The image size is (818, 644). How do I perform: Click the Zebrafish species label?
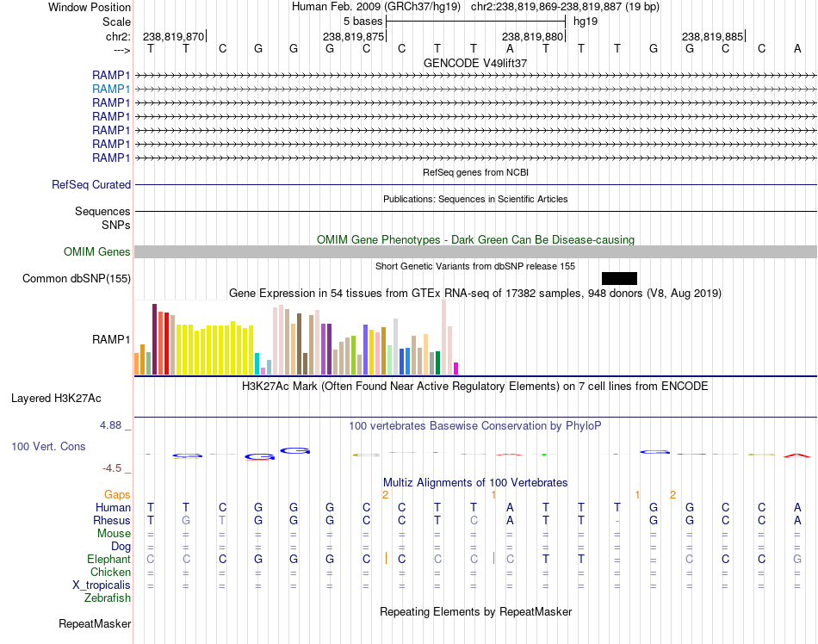point(108,598)
